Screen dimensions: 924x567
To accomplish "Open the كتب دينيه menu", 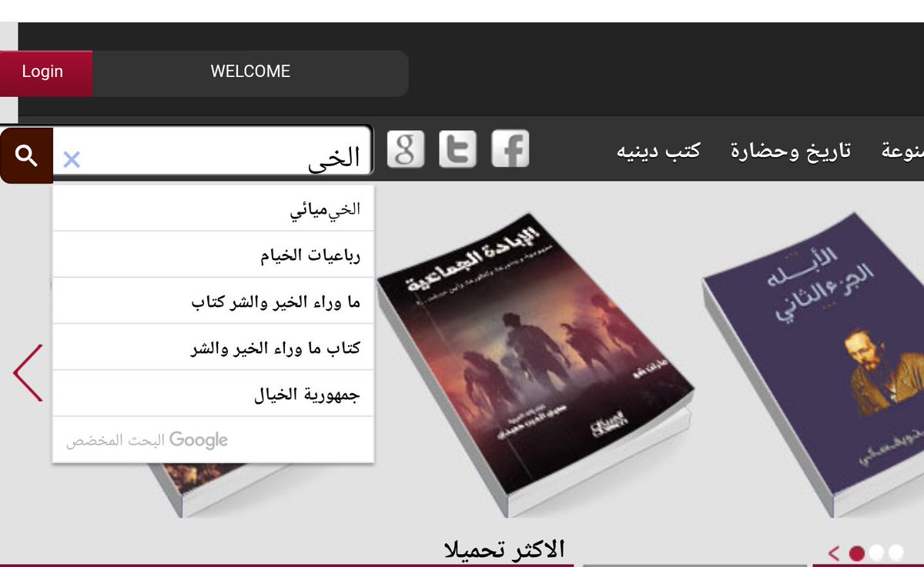I will 658,151.
